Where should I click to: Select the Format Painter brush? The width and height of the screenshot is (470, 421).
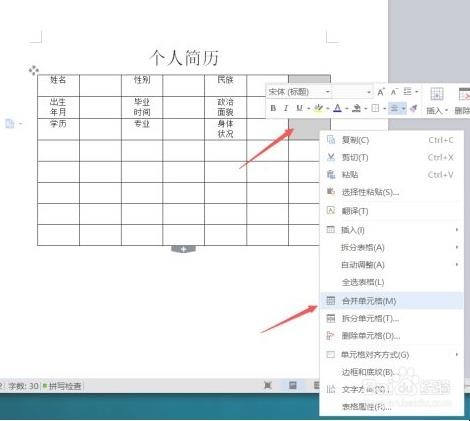coord(414,108)
